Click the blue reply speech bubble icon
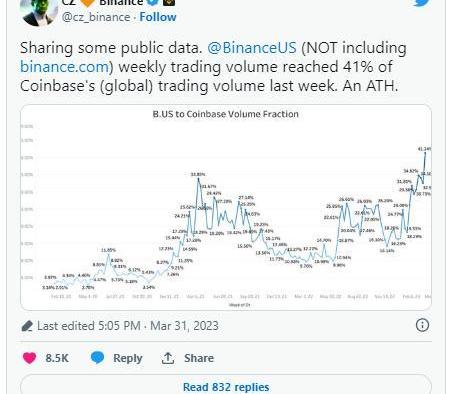Image resolution: width=464 pixels, height=394 pixels. [97, 358]
